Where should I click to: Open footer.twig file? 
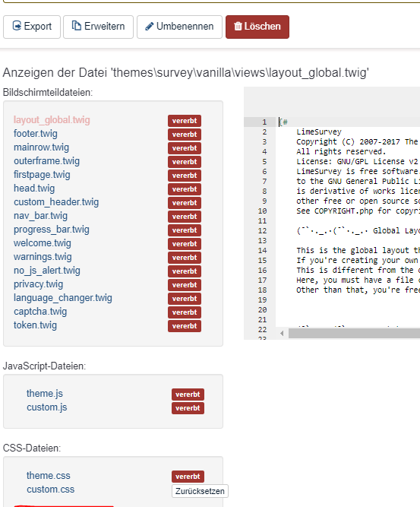click(36, 134)
